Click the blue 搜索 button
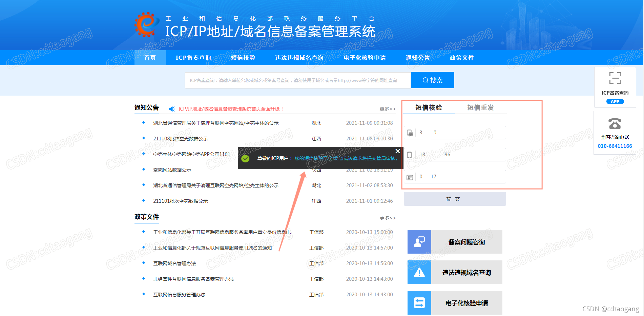 point(433,80)
